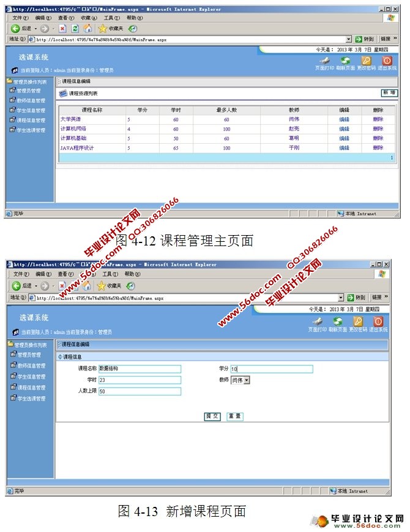Screen dimensions: 410x532
Task: Open address bar dropdown in the course list window
Action: point(349,39)
